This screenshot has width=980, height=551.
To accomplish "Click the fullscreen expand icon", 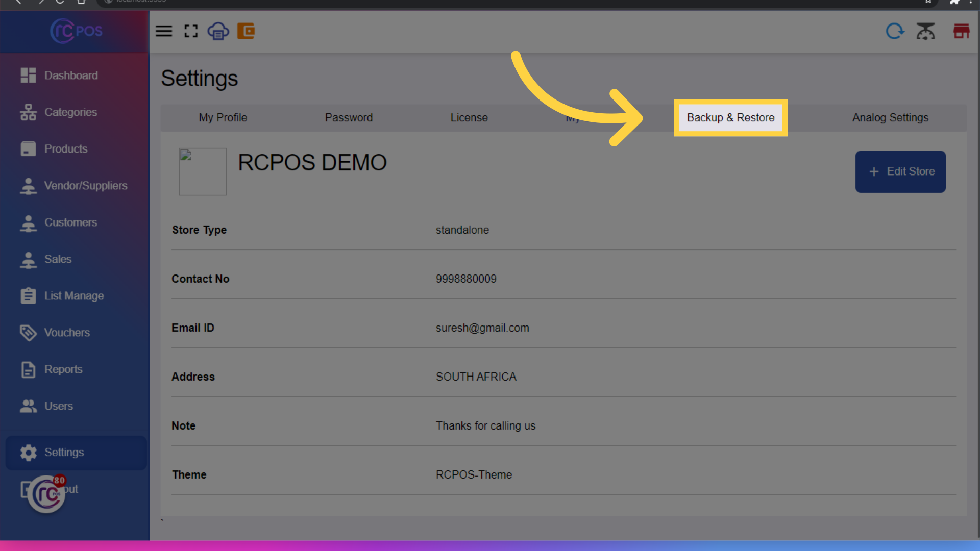I will 191,31.
